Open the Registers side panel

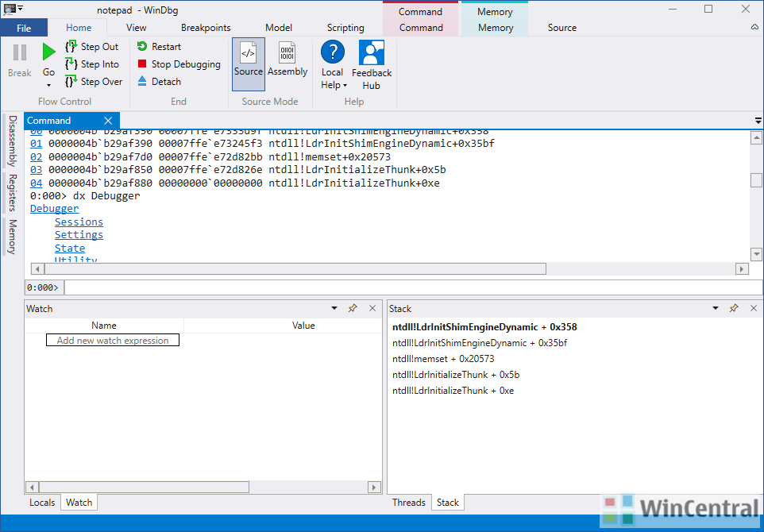13,193
